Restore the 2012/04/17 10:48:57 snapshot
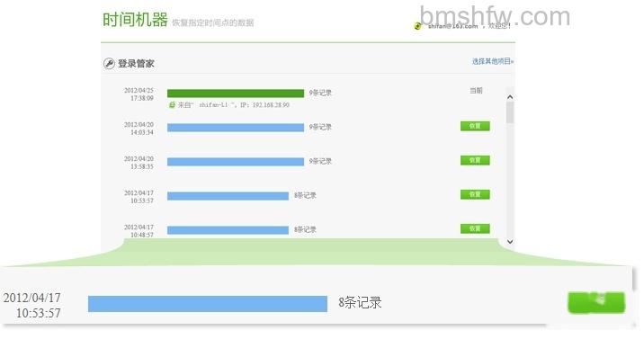This screenshot has height=339, width=644. point(475,228)
